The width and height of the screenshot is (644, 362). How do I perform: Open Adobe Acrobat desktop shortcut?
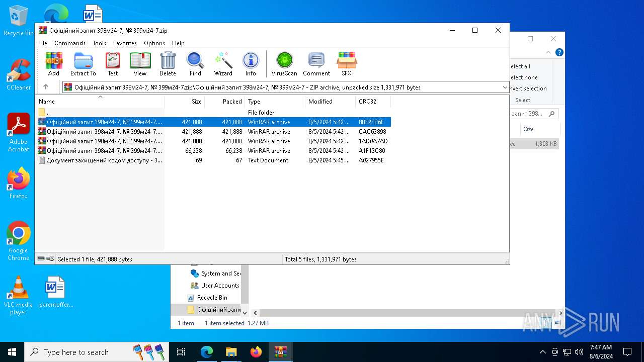click(x=19, y=133)
